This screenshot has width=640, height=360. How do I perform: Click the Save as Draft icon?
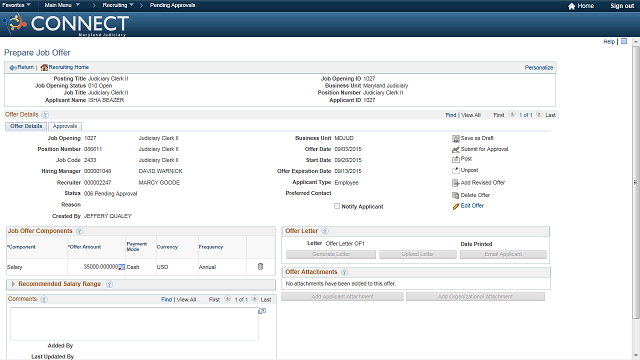(456, 138)
